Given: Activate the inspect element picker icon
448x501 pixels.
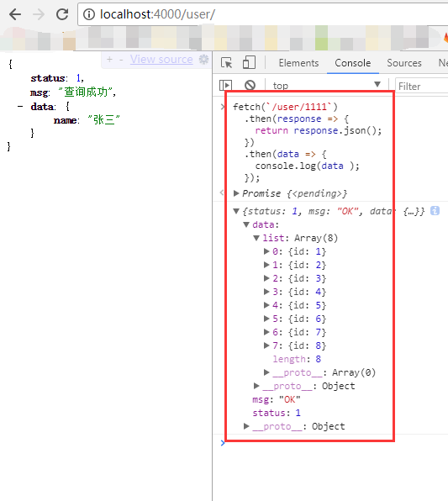Looking at the screenshot, I should click(227, 63).
